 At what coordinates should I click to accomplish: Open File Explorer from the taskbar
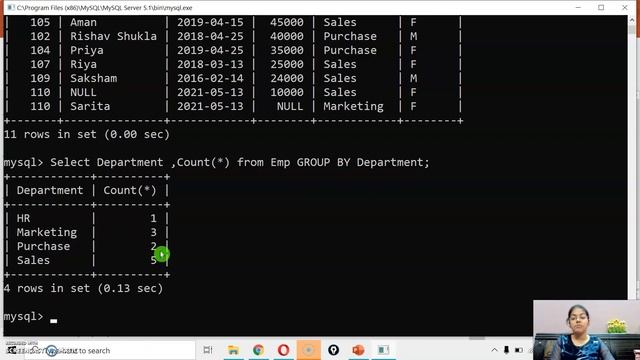[233, 350]
